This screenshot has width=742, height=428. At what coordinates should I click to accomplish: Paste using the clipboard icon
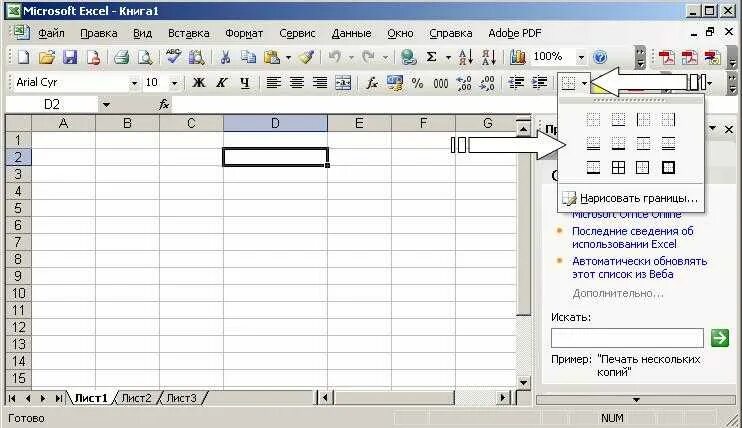(272, 57)
